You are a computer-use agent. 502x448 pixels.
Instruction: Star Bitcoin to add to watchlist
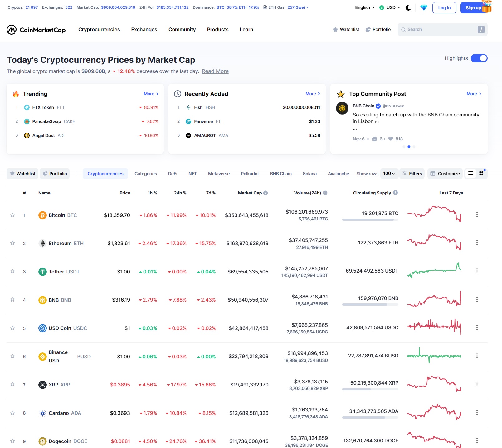(12, 215)
